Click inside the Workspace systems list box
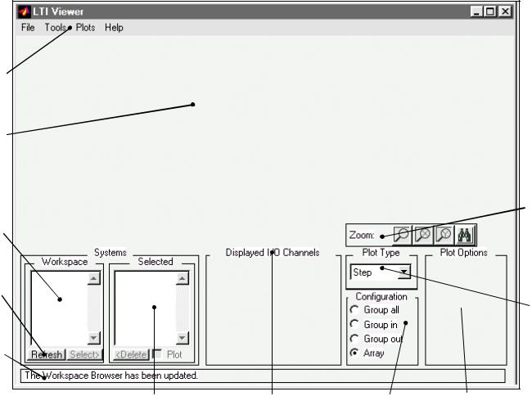 click(x=59, y=308)
